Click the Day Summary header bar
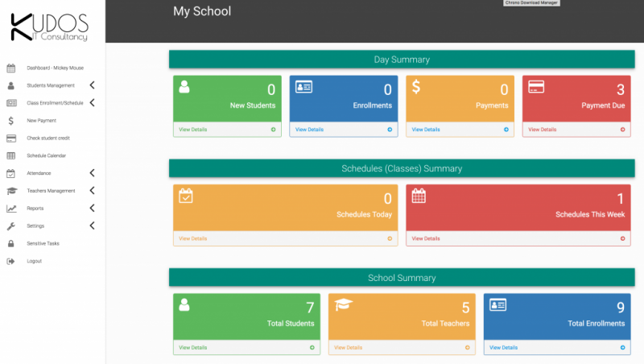 402,60
